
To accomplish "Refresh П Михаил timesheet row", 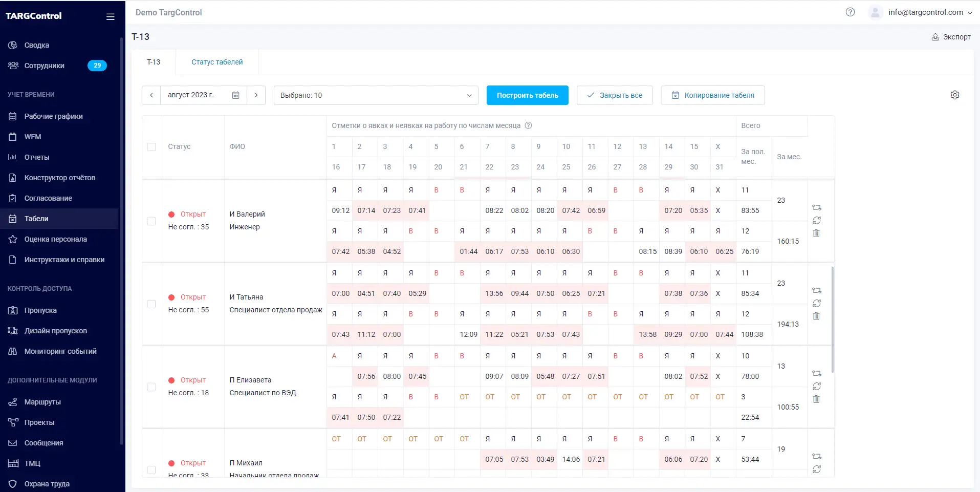I will (817, 469).
